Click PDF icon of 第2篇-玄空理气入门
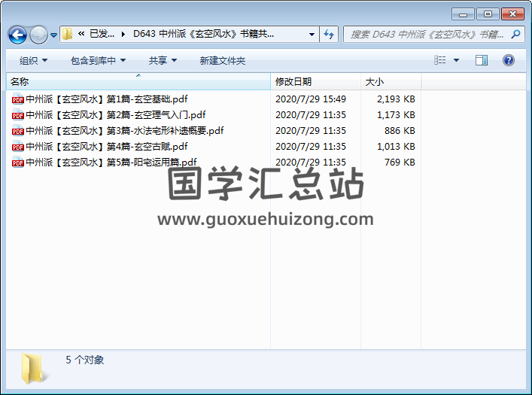This screenshot has width=532, height=395. coord(17,114)
